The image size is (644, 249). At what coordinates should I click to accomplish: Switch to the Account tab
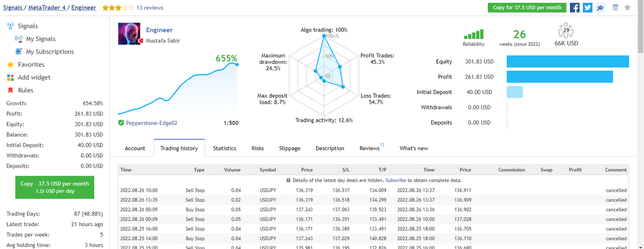(135, 148)
